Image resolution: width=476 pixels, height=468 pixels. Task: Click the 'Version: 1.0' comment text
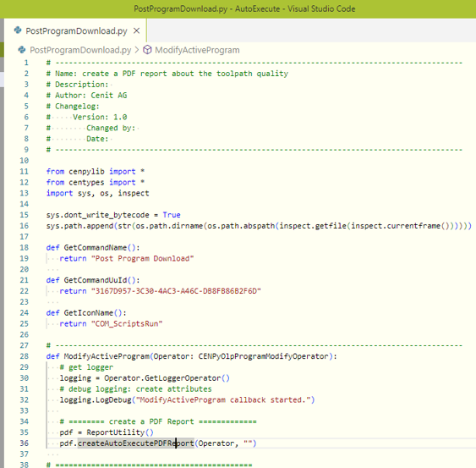pos(100,117)
